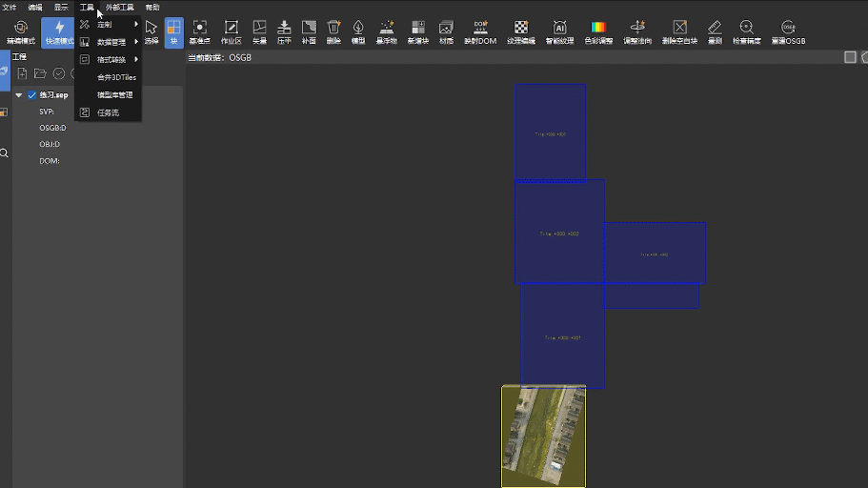Image resolution: width=868 pixels, height=488 pixels.
Task: Select the 基准点 (base point) tool
Action: (200, 31)
